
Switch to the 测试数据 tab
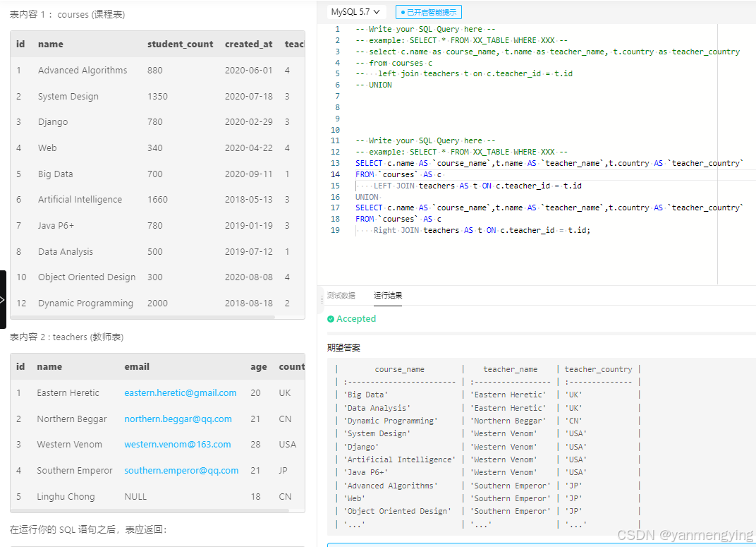click(341, 296)
